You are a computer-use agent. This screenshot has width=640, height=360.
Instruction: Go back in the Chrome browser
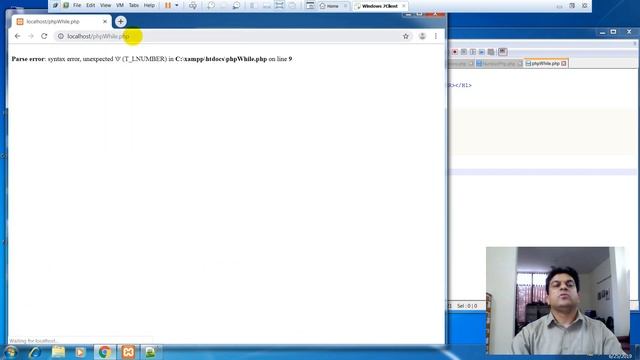[17, 36]
